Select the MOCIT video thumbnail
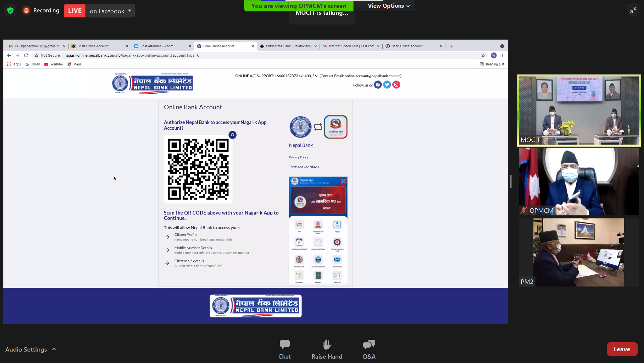Image resolution: width=644 pixels, height=363 pixels. coord(579,110)
